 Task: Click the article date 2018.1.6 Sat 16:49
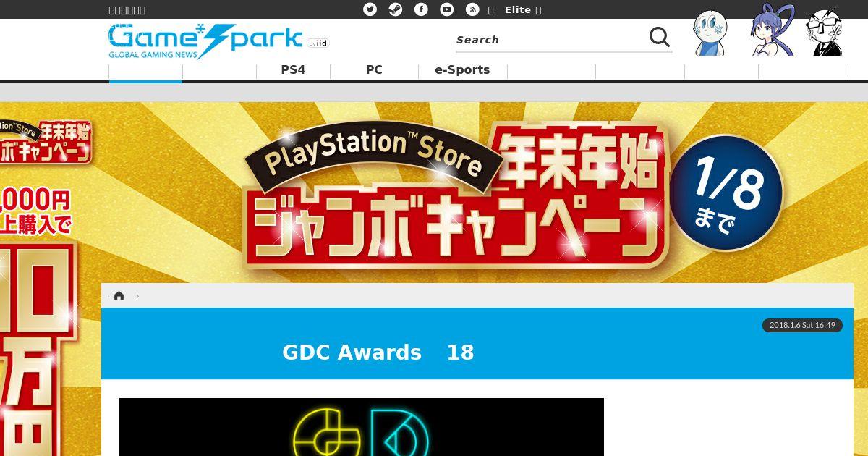click(802, 325)
